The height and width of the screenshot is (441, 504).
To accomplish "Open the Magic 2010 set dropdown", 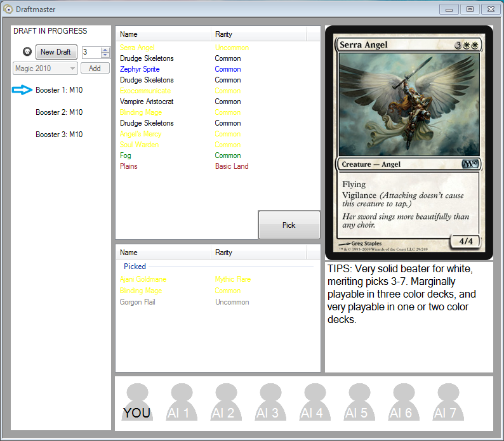I will coord(45,69).
